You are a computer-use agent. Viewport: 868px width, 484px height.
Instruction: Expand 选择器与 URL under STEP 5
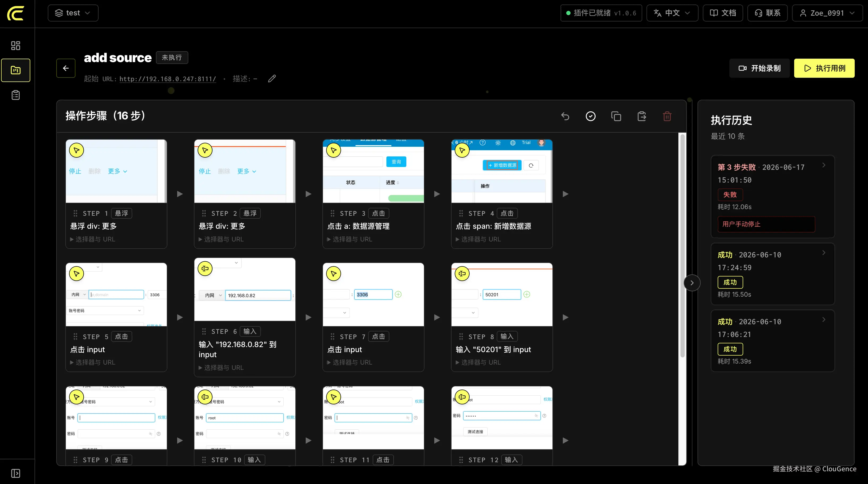click(92, 362)
